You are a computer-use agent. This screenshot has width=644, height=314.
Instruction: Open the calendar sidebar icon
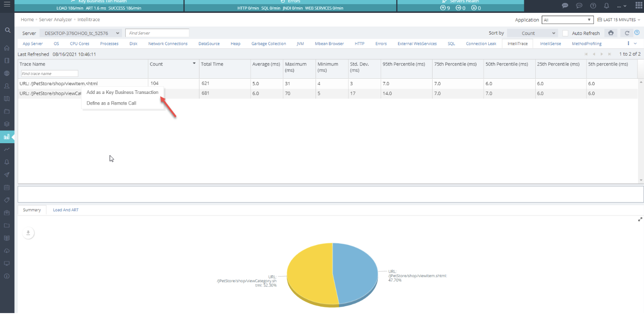point(7,187)
